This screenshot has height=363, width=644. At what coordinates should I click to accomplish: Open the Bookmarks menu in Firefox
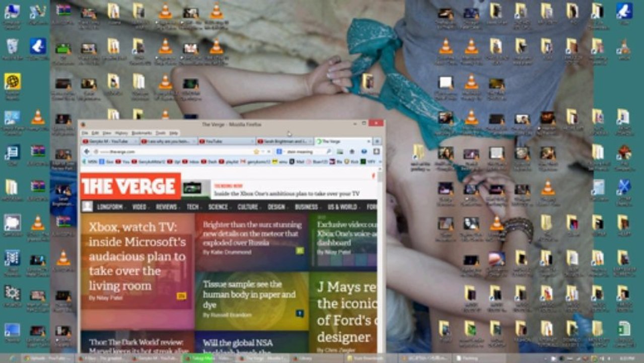click(x=141, y=133)
